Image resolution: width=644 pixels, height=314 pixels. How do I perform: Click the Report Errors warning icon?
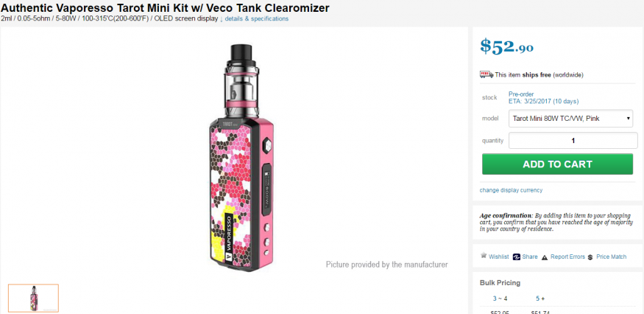(x=545, y=257)
